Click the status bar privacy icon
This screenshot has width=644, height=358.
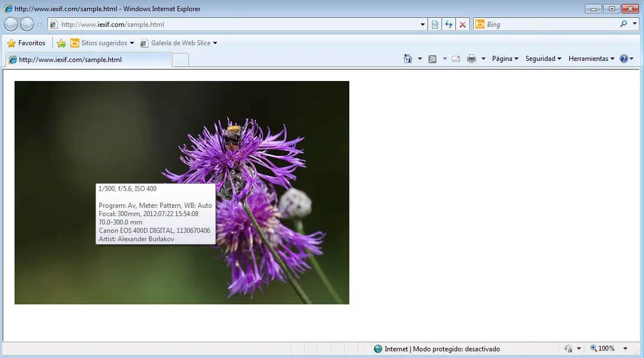tap(569, 349)
